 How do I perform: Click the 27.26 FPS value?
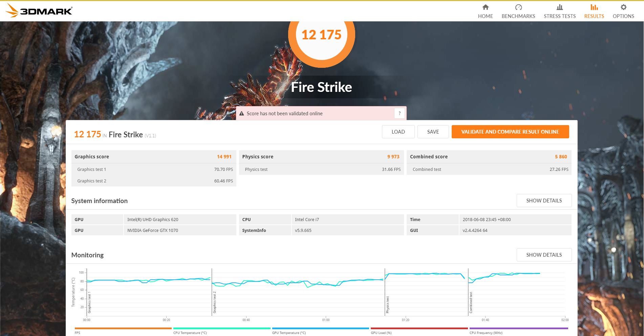pyautogui.click(x=559, y=170)
